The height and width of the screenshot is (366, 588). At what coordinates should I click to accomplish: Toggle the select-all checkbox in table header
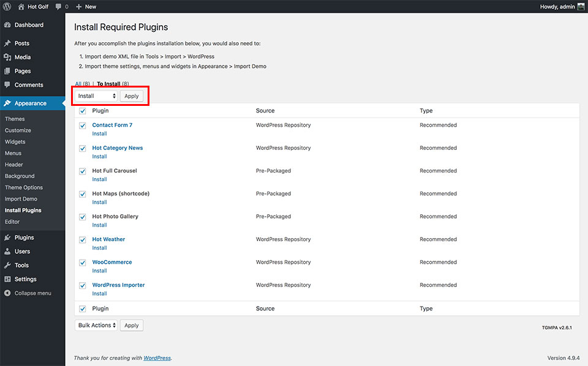point(83,111)
